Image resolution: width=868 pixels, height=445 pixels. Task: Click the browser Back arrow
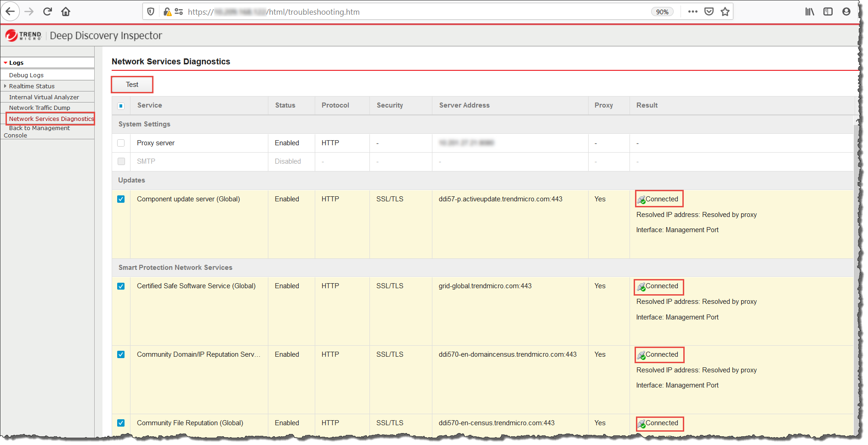pos(10,11)
